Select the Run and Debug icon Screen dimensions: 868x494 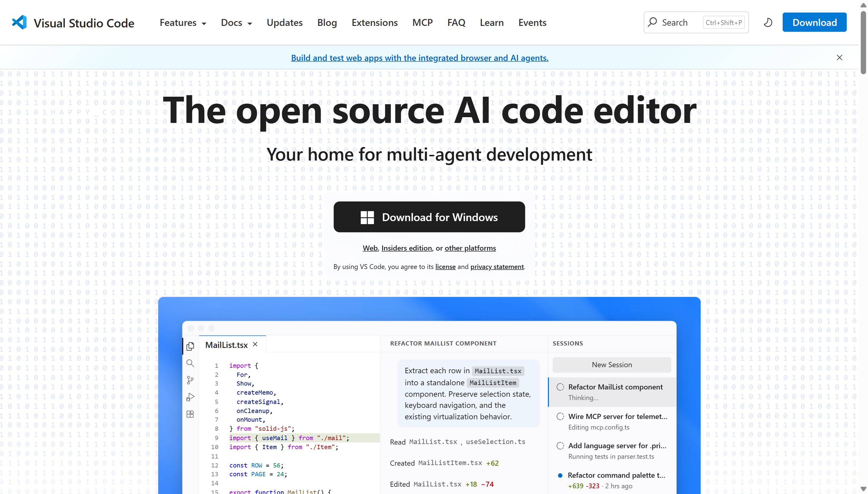(x=190, y=397)
